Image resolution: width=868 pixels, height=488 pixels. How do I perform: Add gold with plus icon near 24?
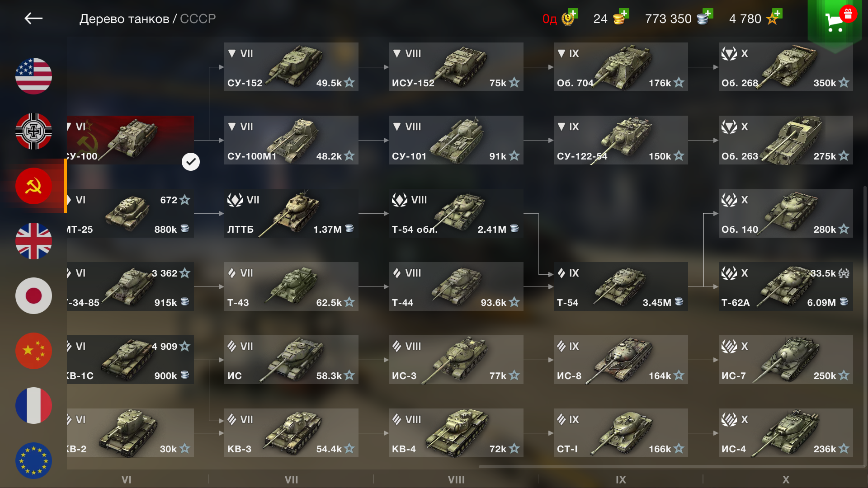[x=624, y=13]
